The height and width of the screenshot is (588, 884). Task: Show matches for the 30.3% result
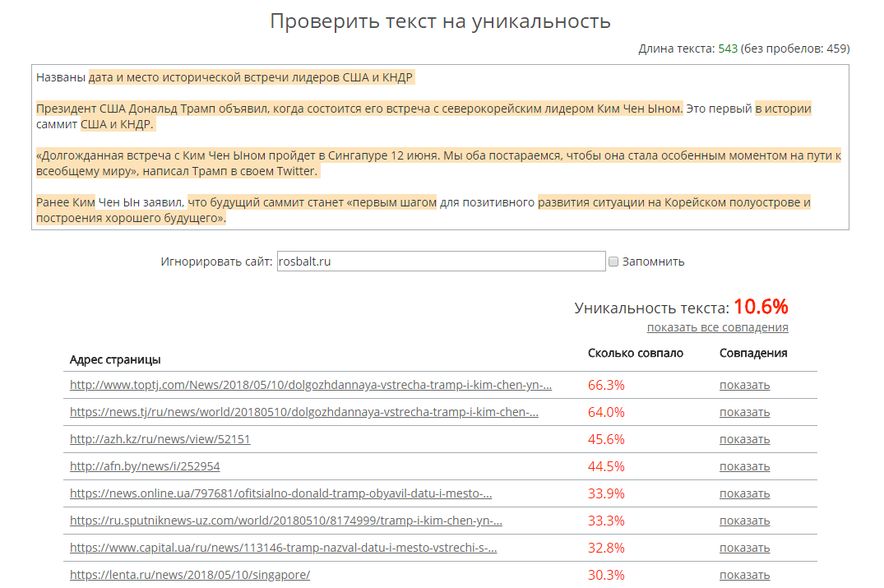[744, 575]
